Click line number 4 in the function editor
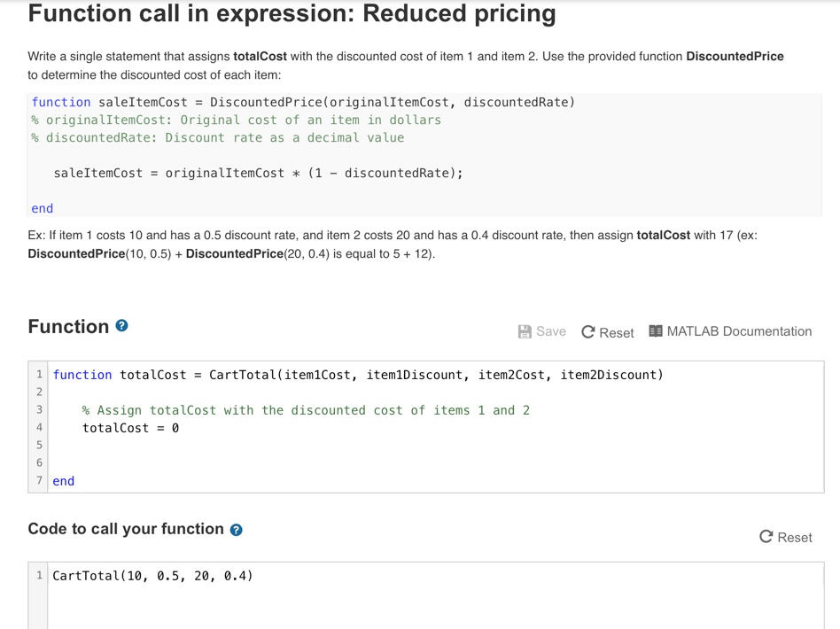The width and height of the screenshot is (840, 629). point(39,428)
